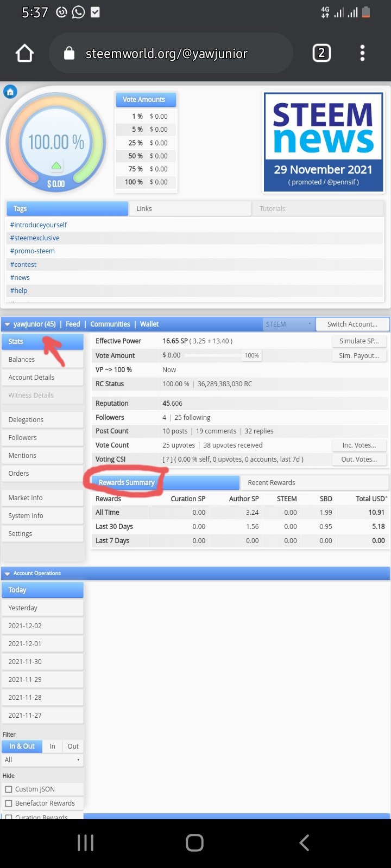
Task: Open System Info in the sidebar
Action: tap(42, 515)
